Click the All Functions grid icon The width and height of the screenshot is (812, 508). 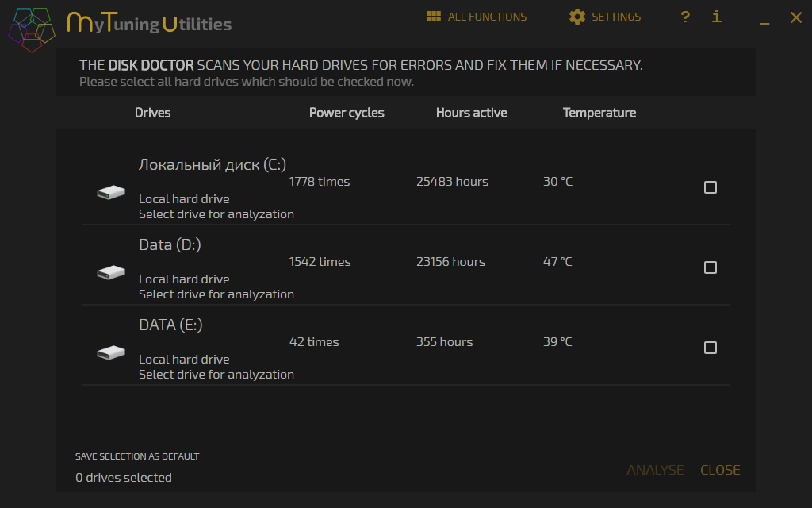(x=433, y=17)
